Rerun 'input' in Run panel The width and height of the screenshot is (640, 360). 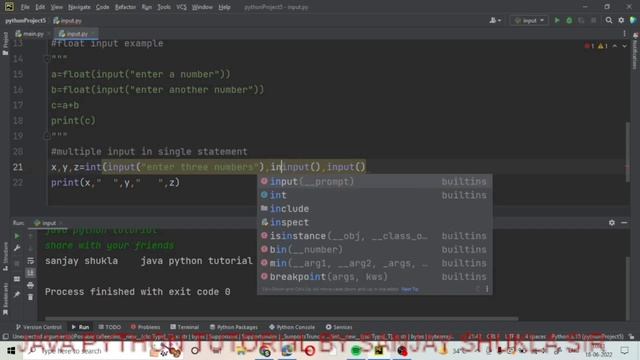tap(17, 236)
